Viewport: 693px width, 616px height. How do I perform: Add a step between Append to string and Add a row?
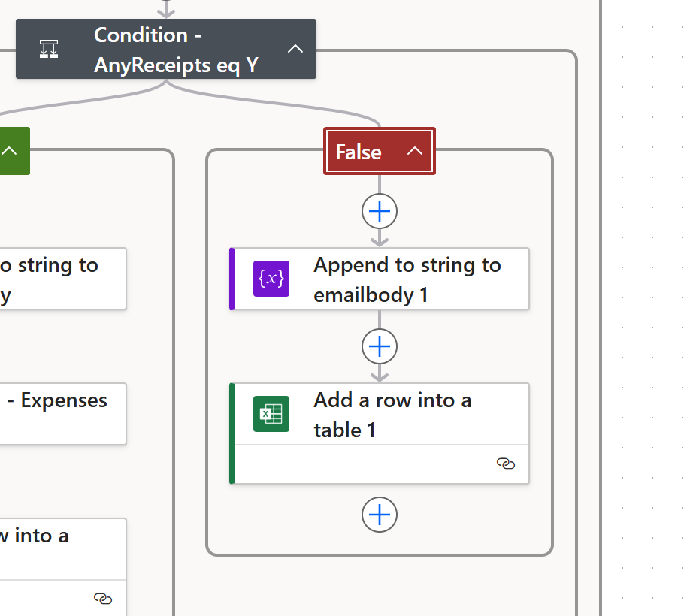380,346
